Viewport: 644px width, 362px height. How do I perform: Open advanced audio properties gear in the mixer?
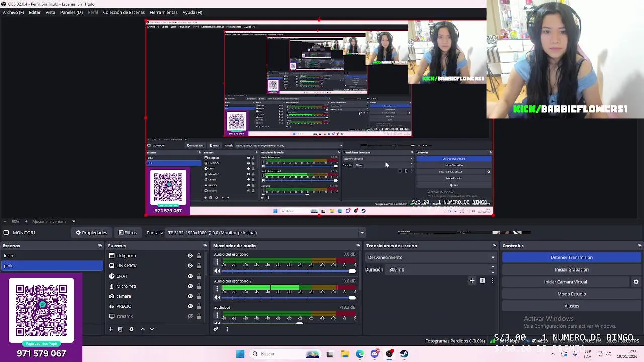pos(216,329)
